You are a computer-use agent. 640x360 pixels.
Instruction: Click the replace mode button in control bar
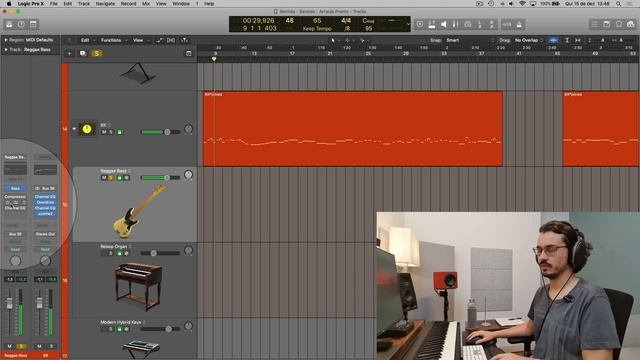pyautogui.click(x=420, y=24)
